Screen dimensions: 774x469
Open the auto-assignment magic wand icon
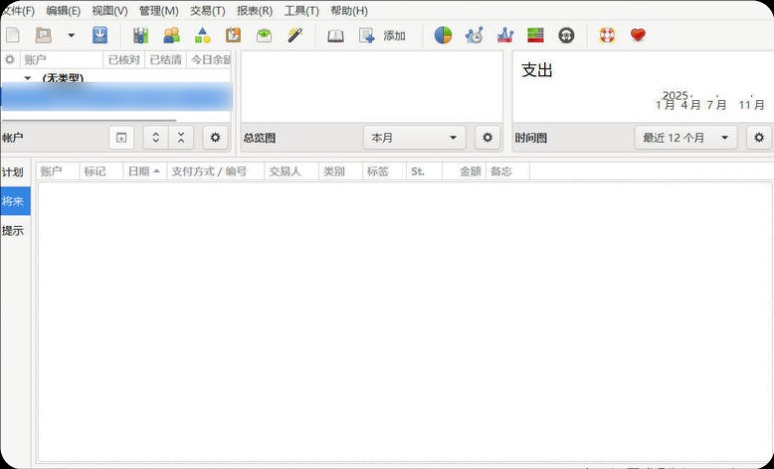[295, 36]
